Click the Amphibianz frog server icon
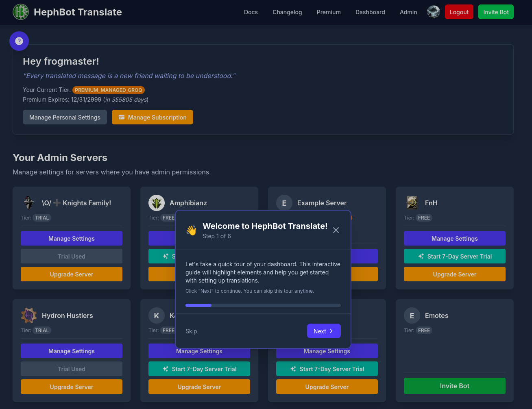The image size is (532, 409). pos(157,203)
